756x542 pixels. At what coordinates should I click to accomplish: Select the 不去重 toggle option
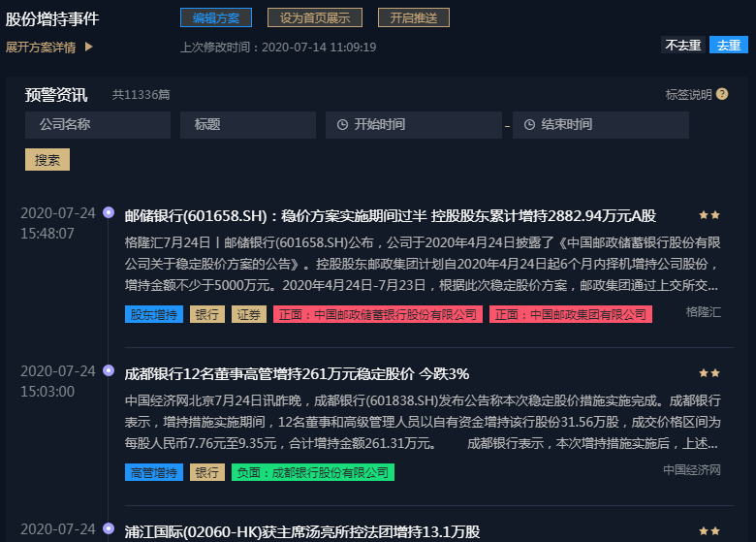[x=682, y=46]
